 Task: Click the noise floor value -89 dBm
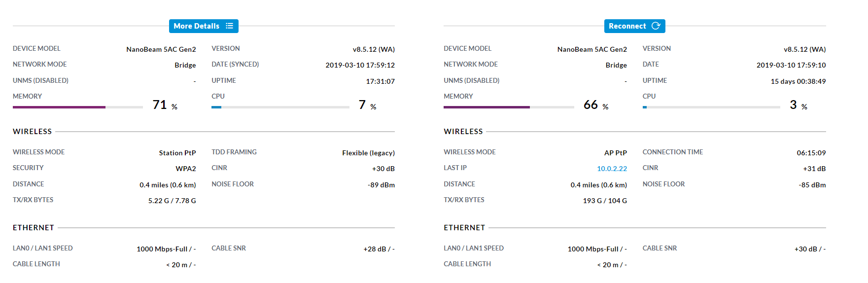point(381,185)
